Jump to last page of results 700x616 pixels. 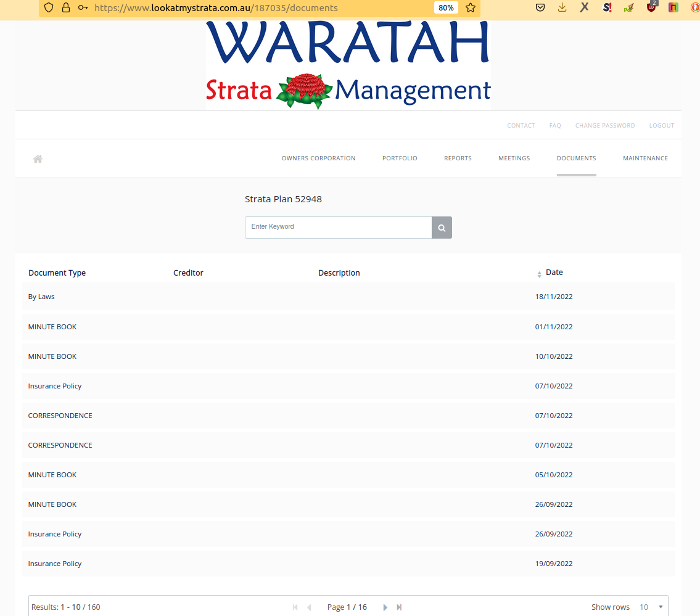399,607
